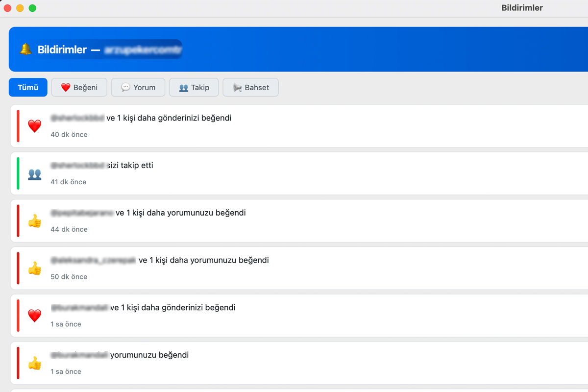588x392 pixels.
Task: Click the heart icon on the 1 sa önce post-like notification
Action: pyautogui.click(x=34, y=316)
